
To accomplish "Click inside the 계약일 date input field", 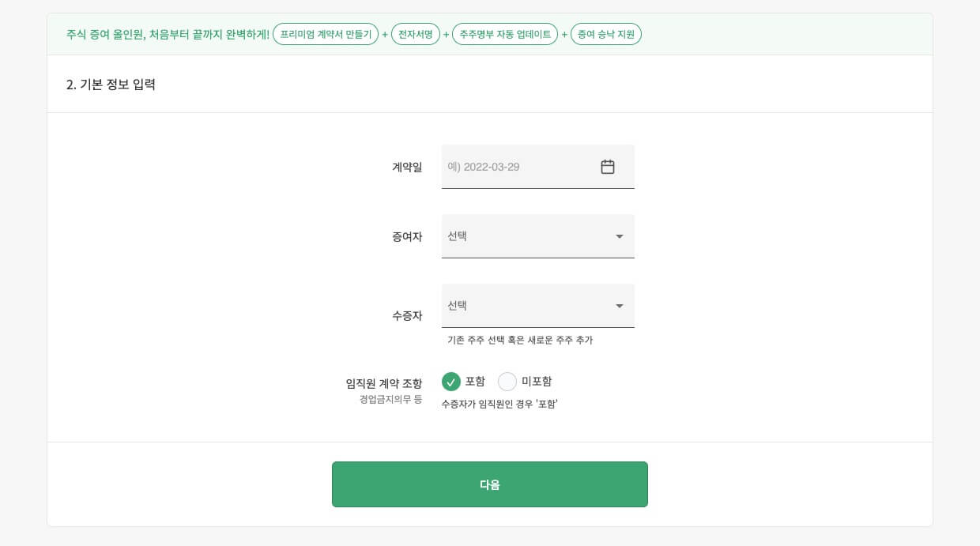I will 514,167.
